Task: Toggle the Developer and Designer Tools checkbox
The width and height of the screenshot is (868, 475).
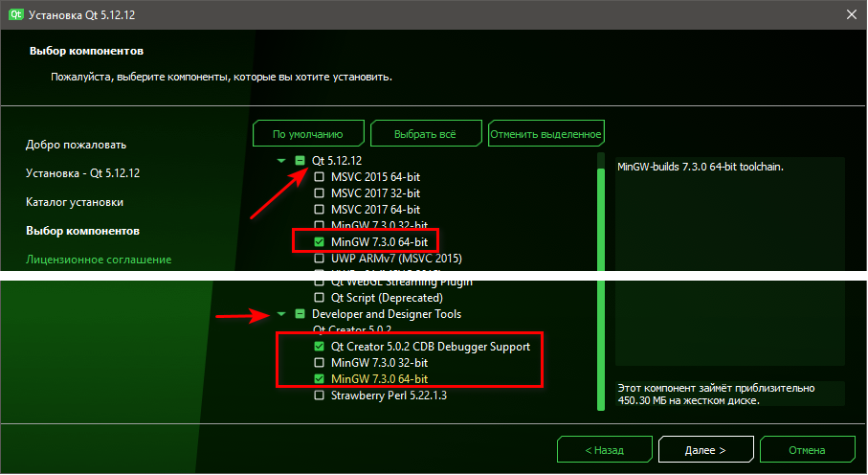Action: [x=300, y=314]
